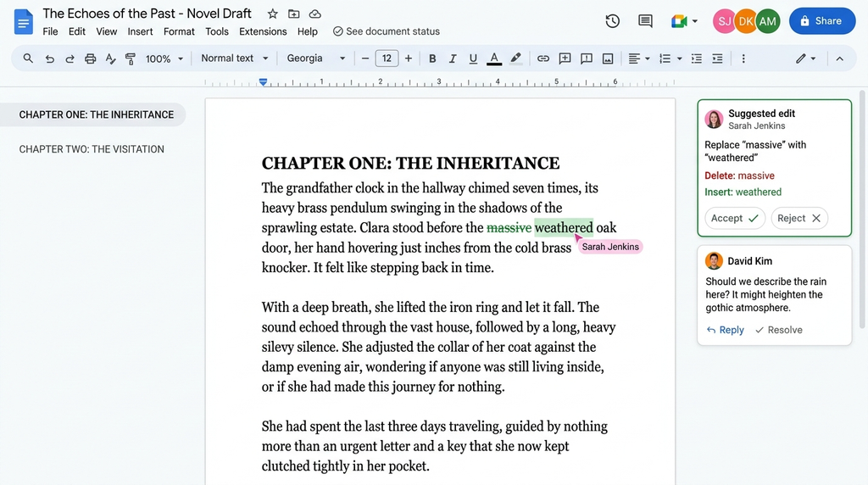This screenshot has height=485, width=868.
Task: Add a comment from toolbar
Action: [565, 59]
